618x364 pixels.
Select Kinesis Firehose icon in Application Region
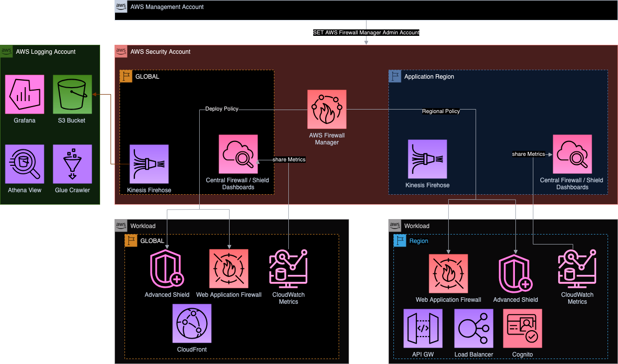coord(427,159)
